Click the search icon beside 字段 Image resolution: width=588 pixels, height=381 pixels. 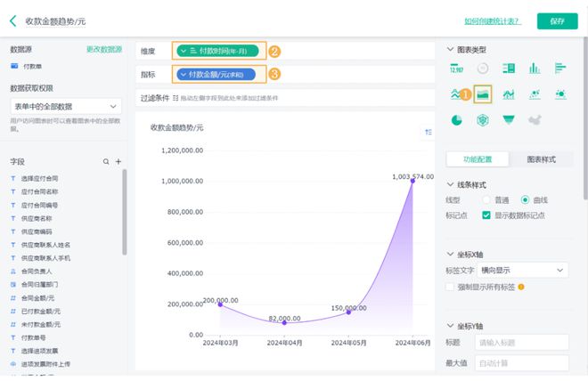click(x=106, y=162)
